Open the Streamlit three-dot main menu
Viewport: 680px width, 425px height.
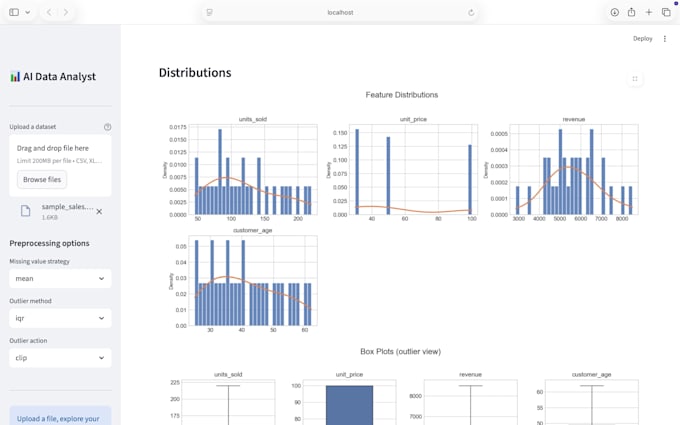664,39
